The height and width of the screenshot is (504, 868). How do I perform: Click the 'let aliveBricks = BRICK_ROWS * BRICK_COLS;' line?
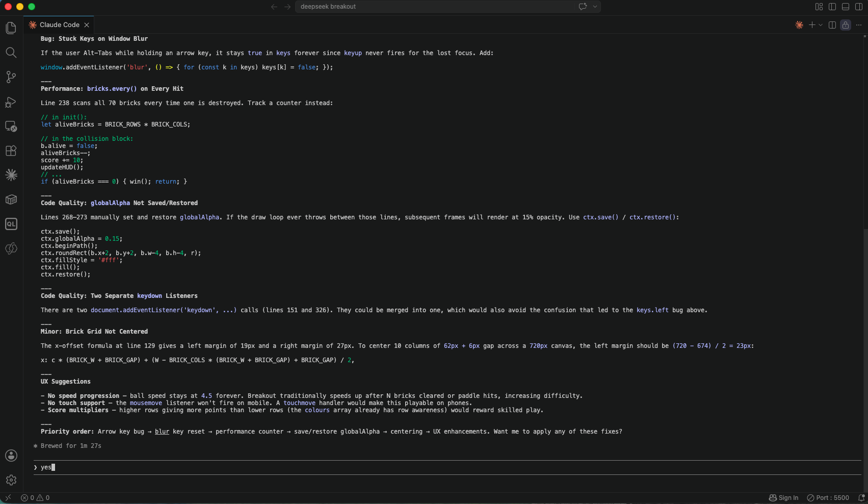(116, 124)
